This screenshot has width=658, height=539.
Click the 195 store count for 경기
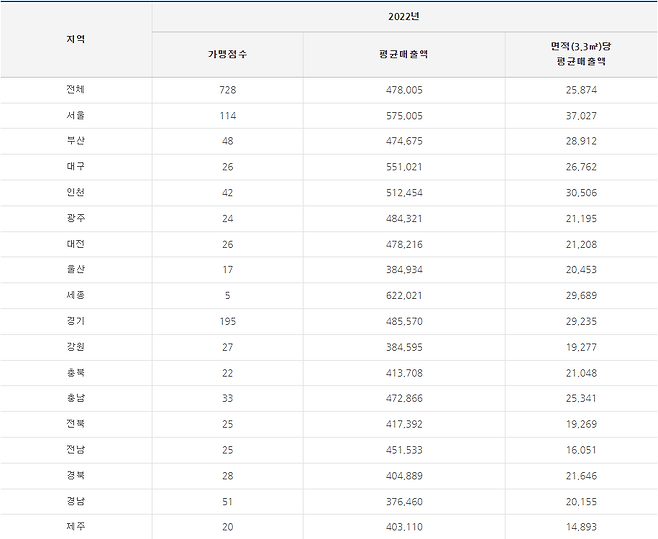(x=227, y=323)
